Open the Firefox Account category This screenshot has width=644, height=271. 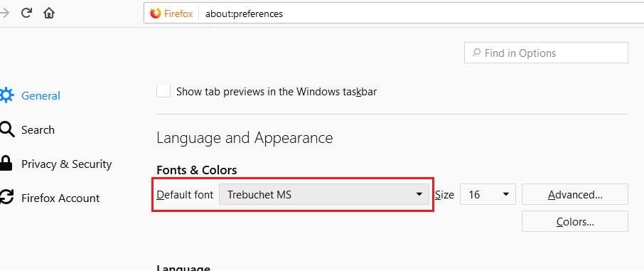click(x=60, y=198)
